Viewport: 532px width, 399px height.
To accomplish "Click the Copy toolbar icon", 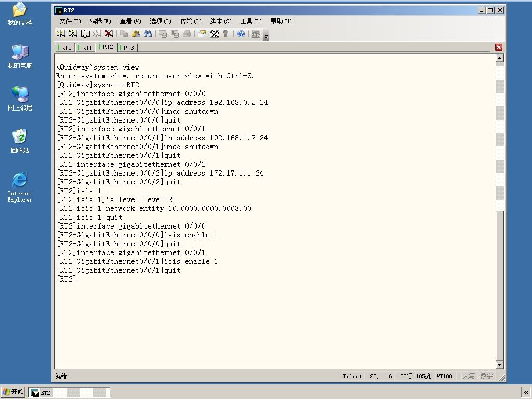I will tap(124, 34).
